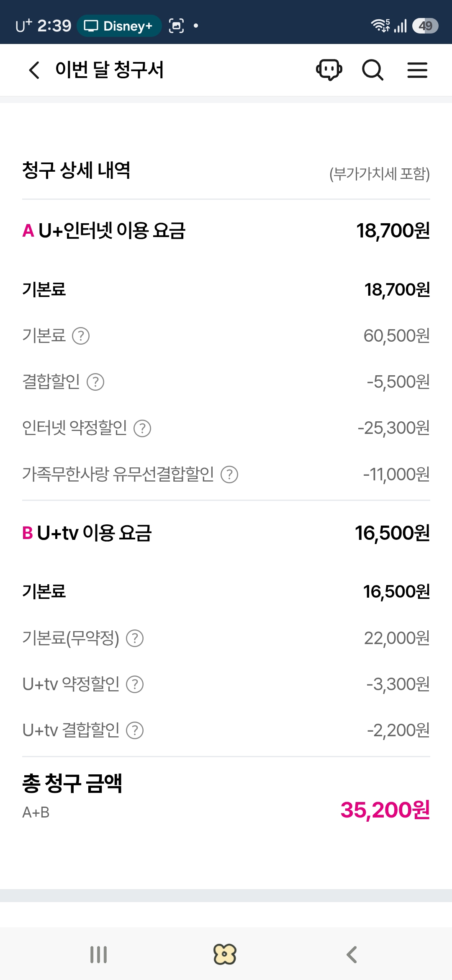452x980 pixels.
Task: Tap the search magnifier icon
Action: click(x=372, y=70)
